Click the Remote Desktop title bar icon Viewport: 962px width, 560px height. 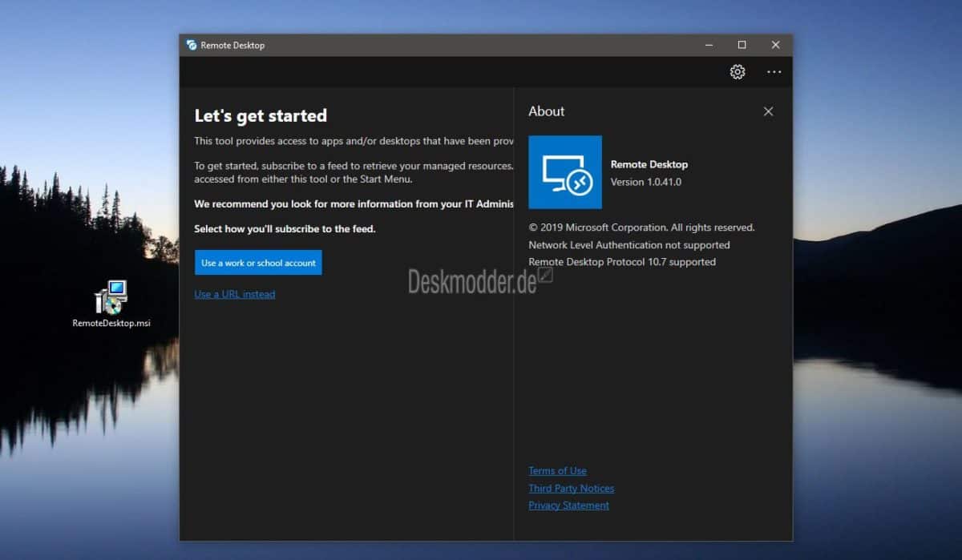(x=192, y=45)
